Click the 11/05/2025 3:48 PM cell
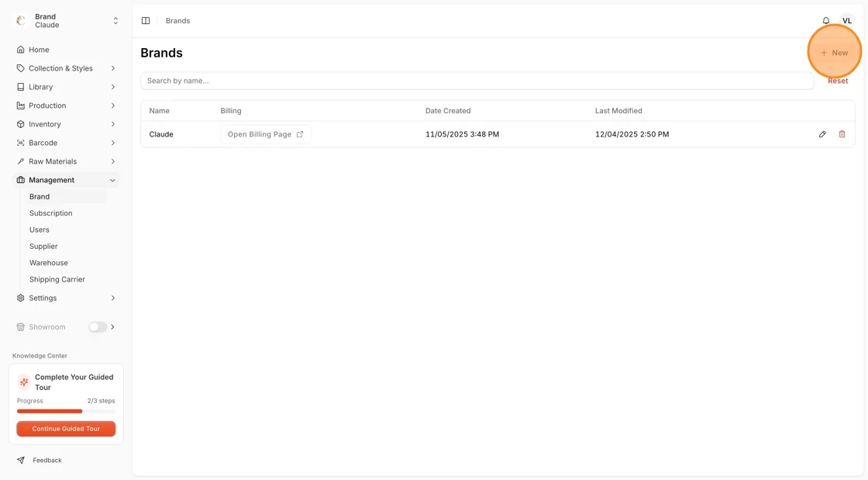868x480 pixels. point(462,134)
